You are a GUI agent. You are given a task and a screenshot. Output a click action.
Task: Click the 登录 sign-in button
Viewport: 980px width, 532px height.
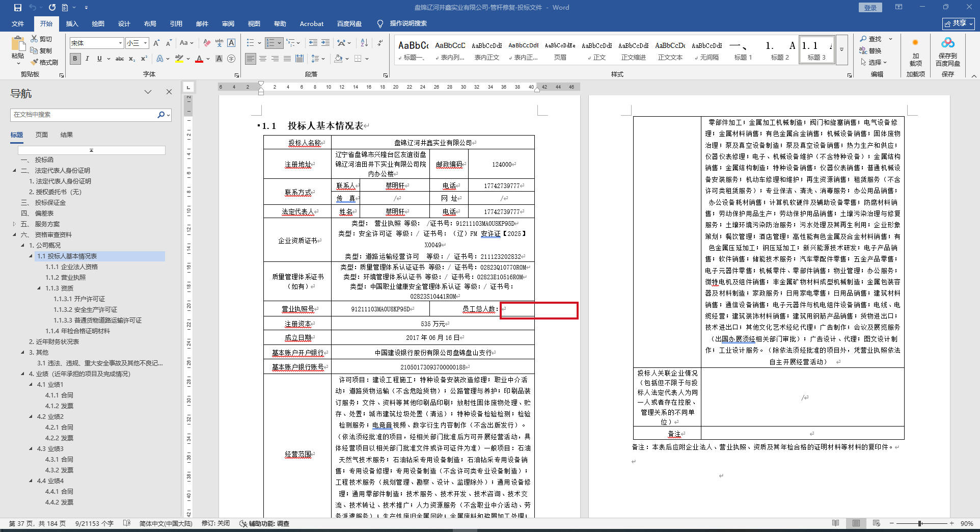point(870,8)
